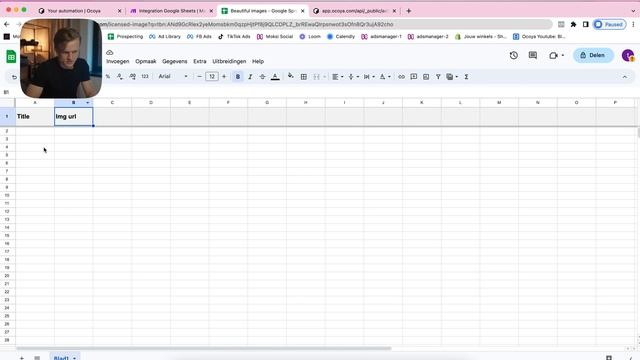
Task: Click the browser extensions puzzle icon
Action: pos(573,24)
